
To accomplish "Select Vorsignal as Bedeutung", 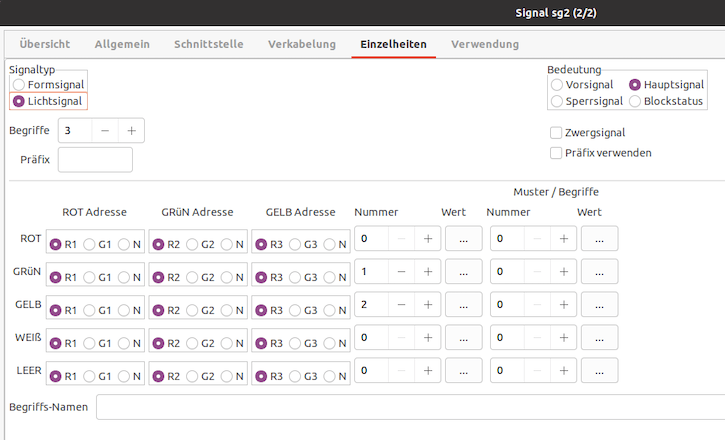I will [557, 85].
